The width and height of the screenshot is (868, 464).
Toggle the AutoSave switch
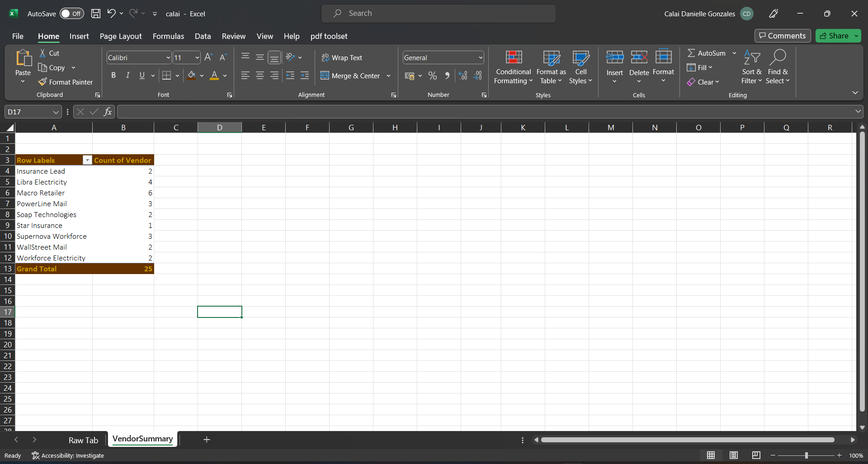[x=72, y=14]
